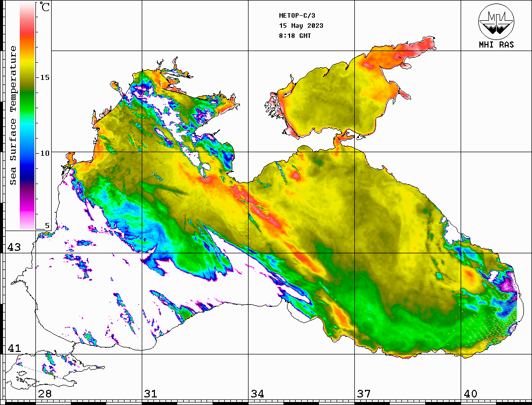Click the '15' colorbar tick label
The image size is (532, 405).
pos(45,77)
